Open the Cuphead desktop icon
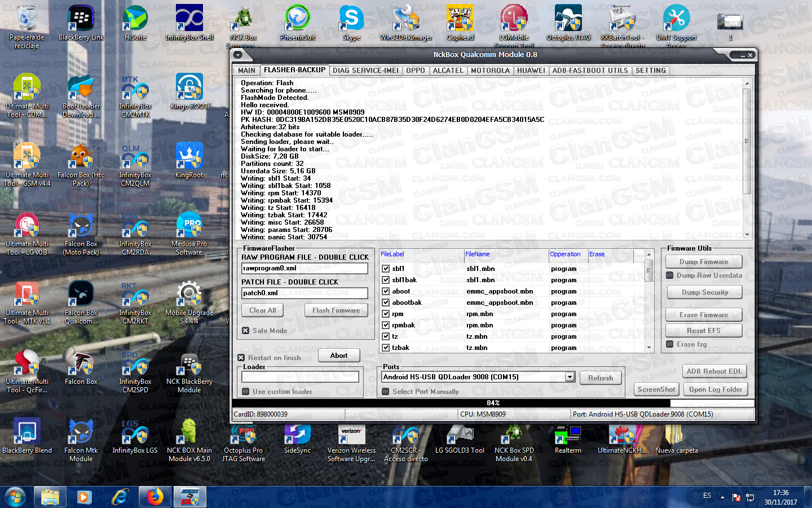The height and width of the screenshot is (508, 812). coord(460,24)
